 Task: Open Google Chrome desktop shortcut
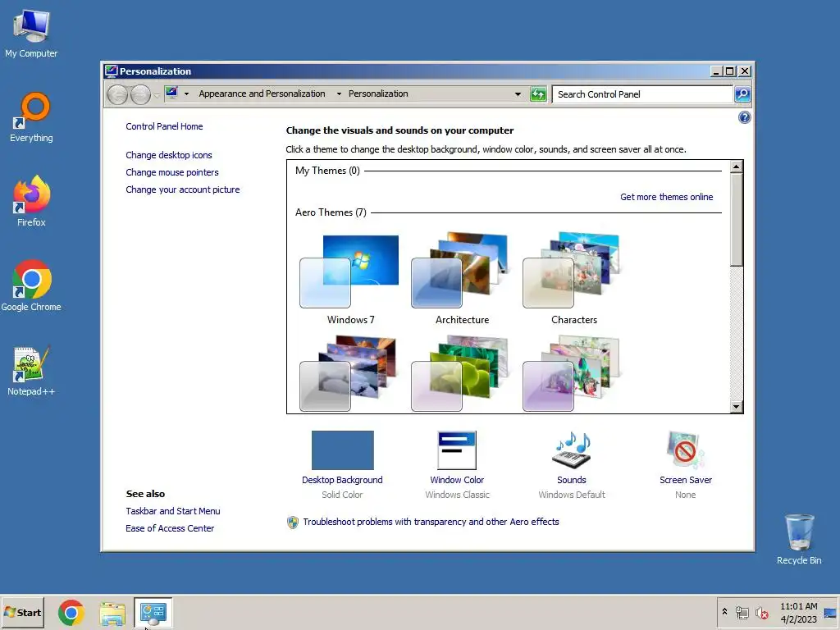(31, 285)
